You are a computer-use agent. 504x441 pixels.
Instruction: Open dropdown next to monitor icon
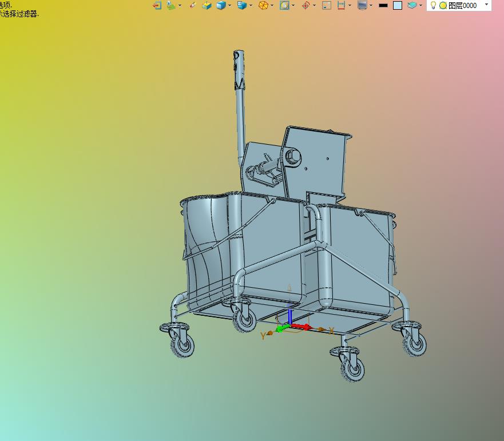tap(371, 6)
